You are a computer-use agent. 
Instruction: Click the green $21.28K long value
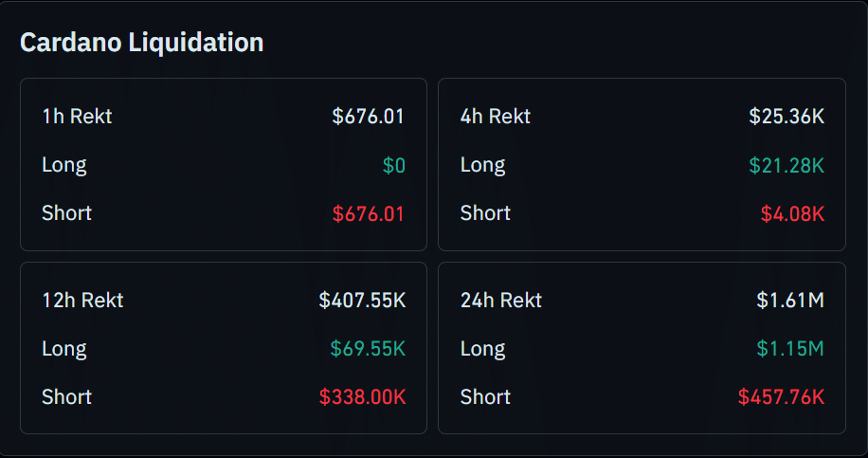pyautogui.click(x=787, y=166)
